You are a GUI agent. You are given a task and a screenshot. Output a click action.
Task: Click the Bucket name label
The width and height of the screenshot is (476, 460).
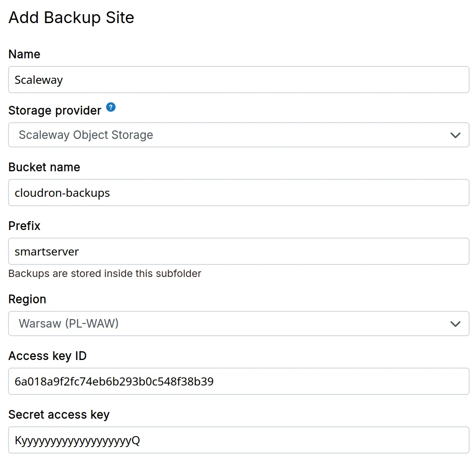pyautogui.click(x=44, y=167)
